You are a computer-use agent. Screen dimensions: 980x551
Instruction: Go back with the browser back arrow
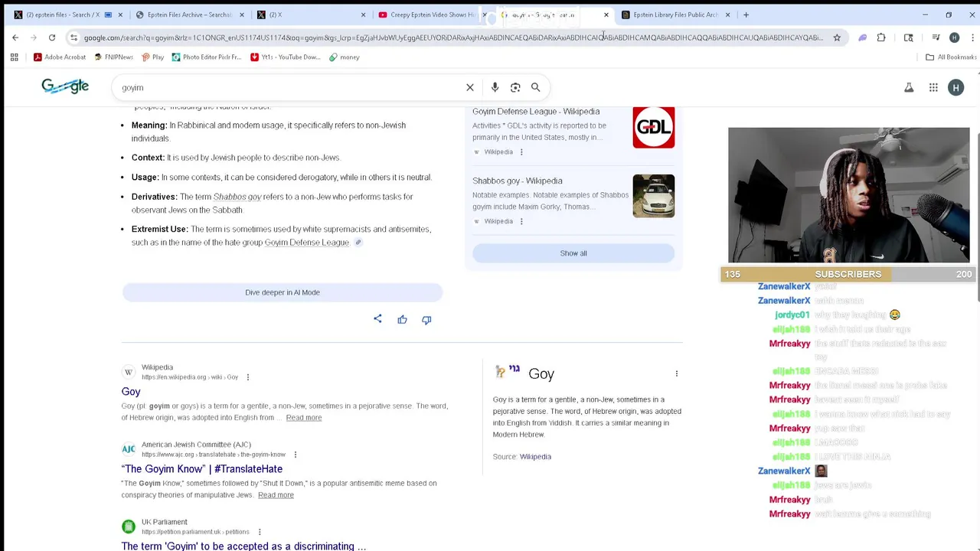pos(15,37)
